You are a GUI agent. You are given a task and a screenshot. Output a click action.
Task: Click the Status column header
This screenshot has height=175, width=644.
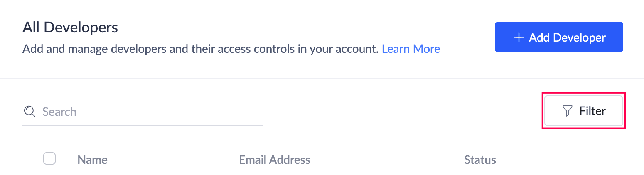[x=480, y=160]
